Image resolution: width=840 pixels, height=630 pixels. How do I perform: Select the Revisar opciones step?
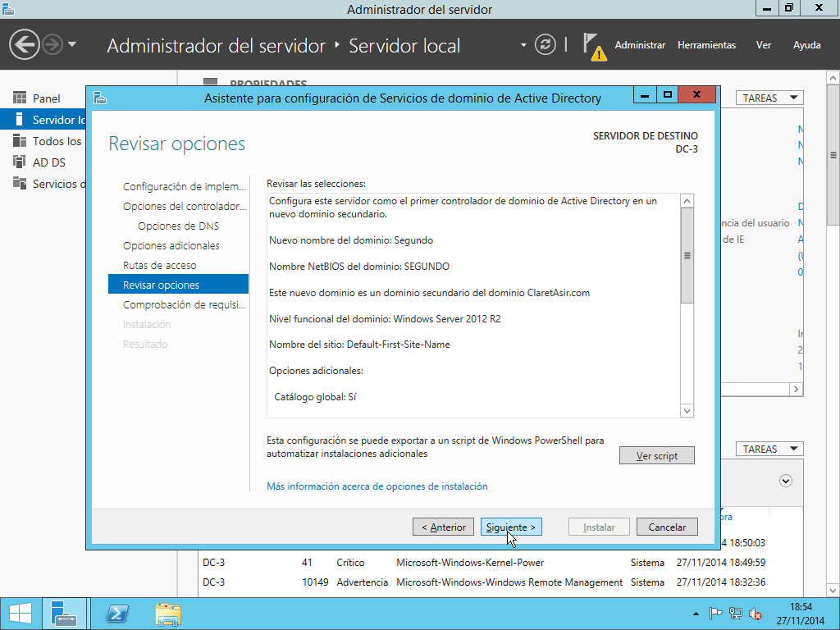point(178,285)
